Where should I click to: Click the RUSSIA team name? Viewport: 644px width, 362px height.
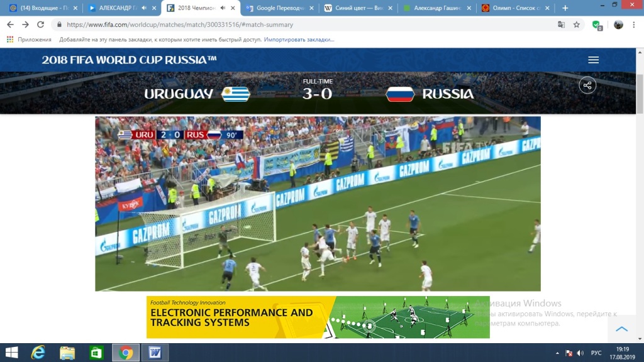click(x=448, y=94)
